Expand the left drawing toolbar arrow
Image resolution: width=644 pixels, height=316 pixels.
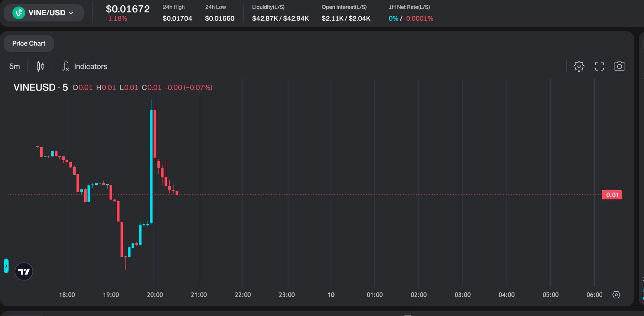(6, 266)
